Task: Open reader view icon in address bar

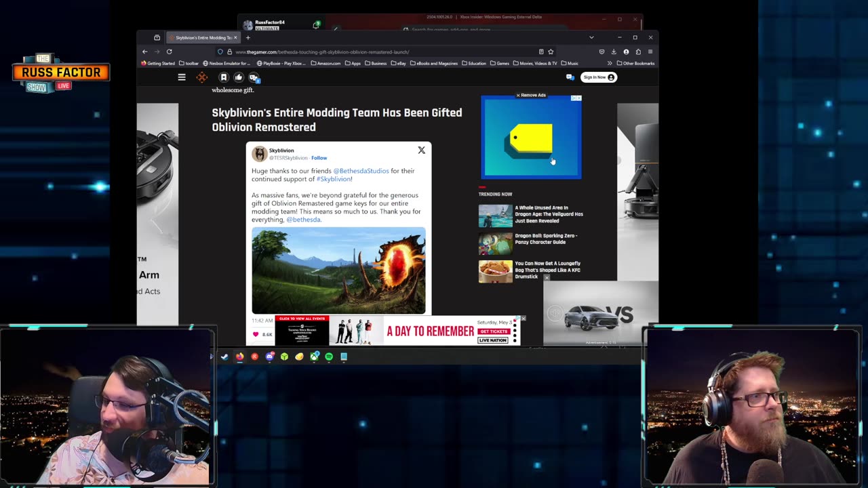Action: (x=540, y=52)
